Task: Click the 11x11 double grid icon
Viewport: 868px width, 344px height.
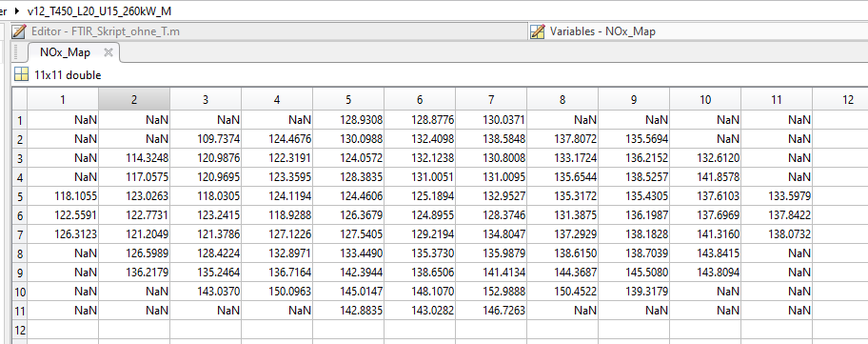Action: [21, 74]
